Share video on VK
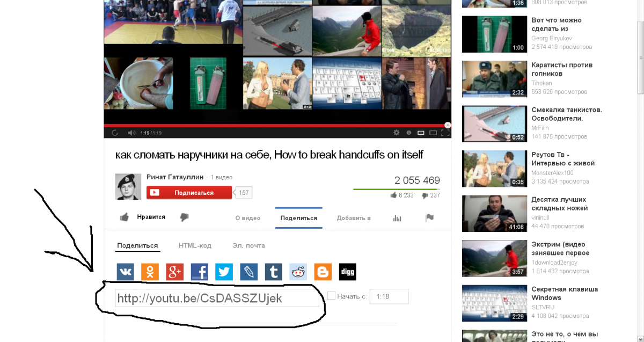644x342 pixels. pyautogui.click(x=125, y=272)
